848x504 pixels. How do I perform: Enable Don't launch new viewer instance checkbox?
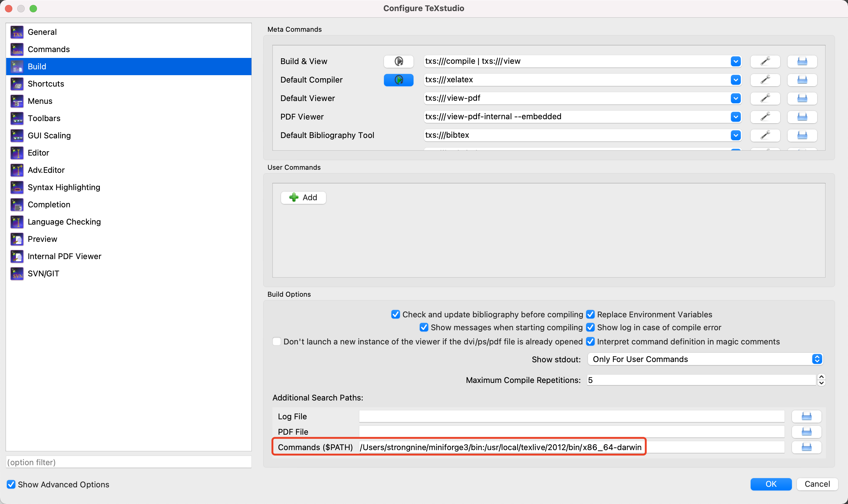coord(277,342)
